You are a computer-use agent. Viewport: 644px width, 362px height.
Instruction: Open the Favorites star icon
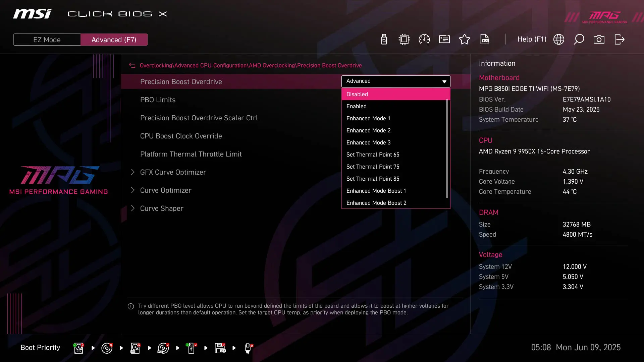[x=465, y=39]
